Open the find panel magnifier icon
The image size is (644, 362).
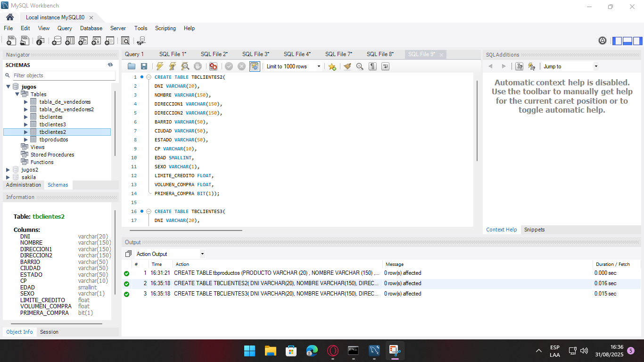point(360,66)
